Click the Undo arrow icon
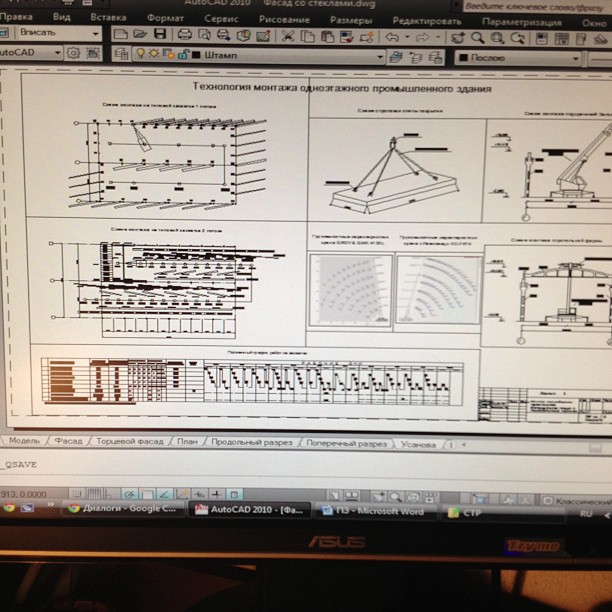The width and height of the screenshot is (612, 612). [x=392, y=37]
